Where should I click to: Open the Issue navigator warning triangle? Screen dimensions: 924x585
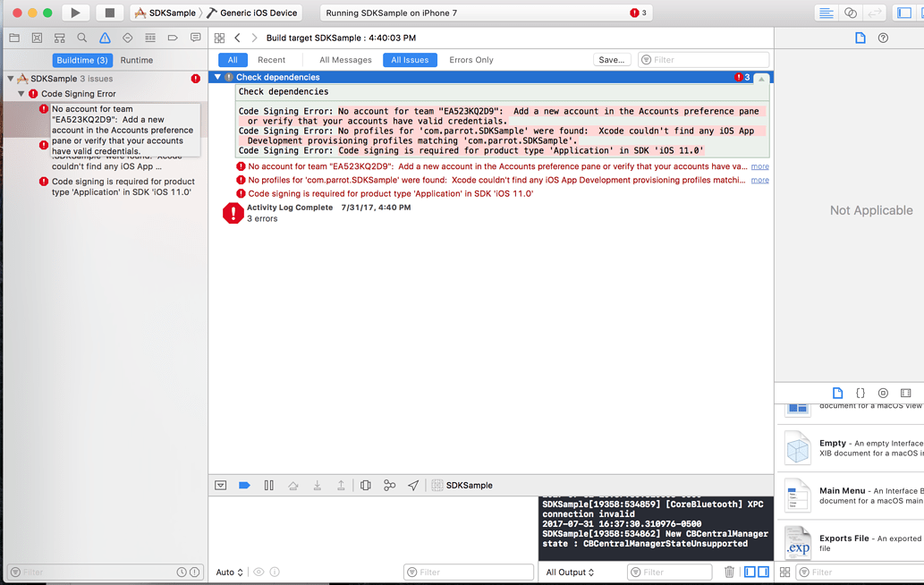(x=106, y=38)
